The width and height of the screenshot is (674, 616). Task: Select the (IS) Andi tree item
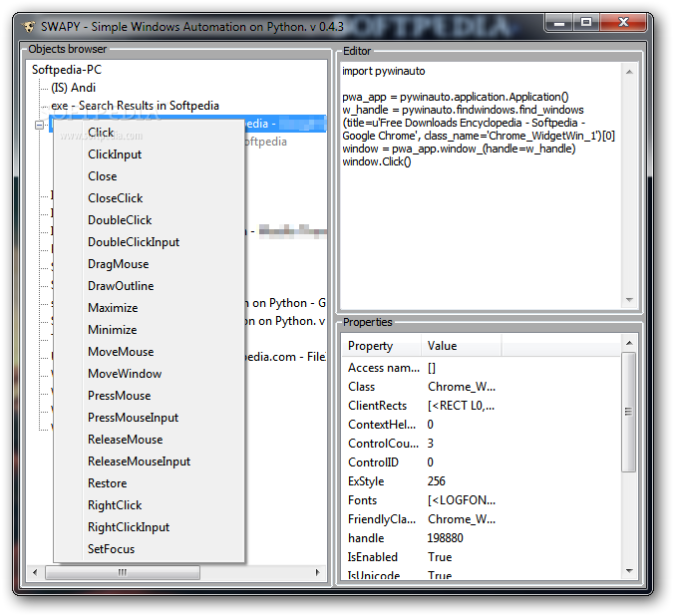click(73, 88)
